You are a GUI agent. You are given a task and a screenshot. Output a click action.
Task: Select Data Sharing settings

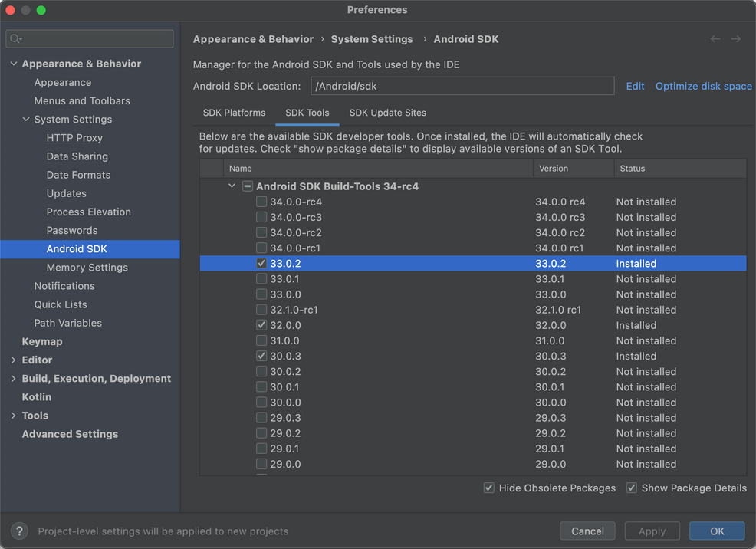[x=77, y=156]
